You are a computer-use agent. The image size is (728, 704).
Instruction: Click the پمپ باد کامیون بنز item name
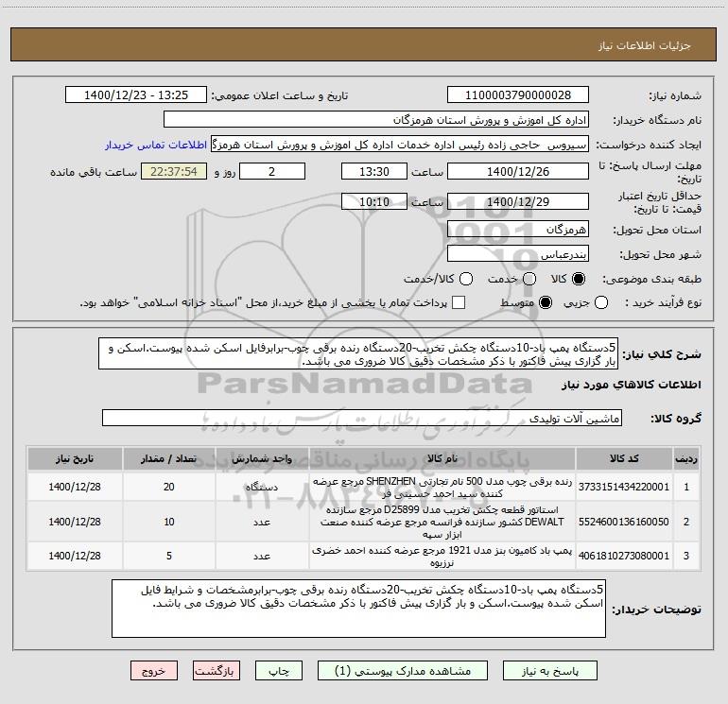tap(442, 556)
